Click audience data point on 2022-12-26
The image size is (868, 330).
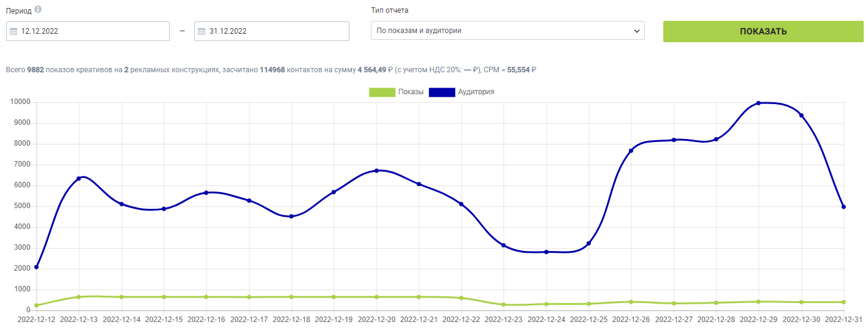tap(631, 151)
